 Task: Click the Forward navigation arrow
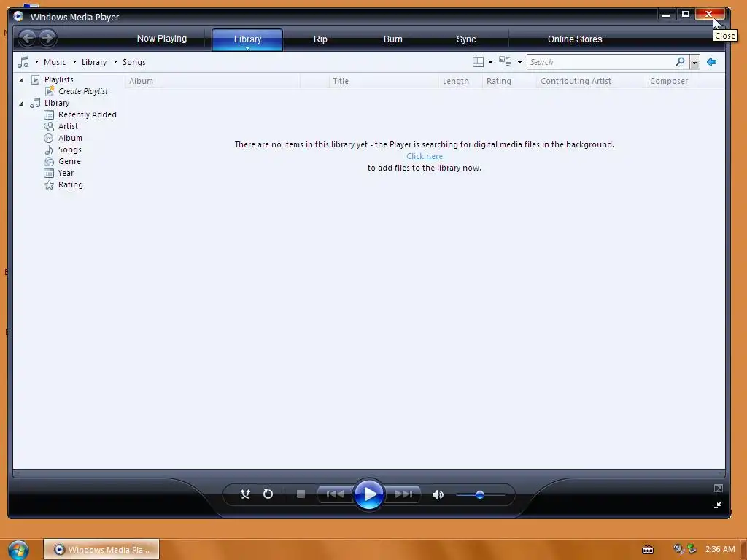click(47, 38)
